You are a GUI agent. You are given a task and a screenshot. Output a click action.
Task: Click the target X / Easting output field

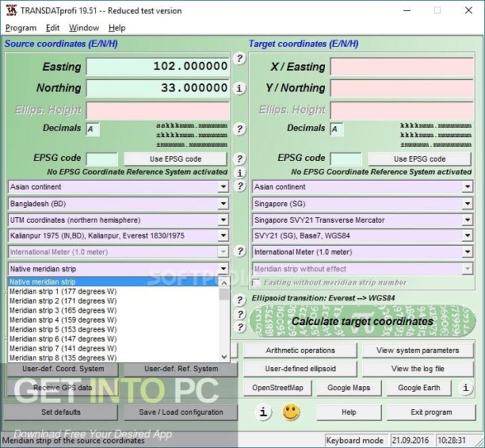[x=402, y=66]
